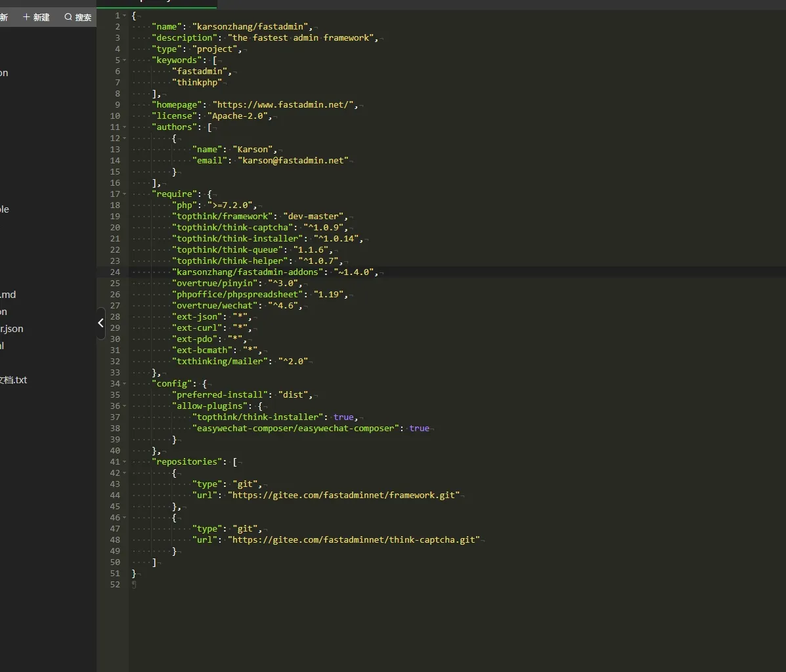Click the "Apache-2.0" license value
Screen dimensions: 786x672
pyautogui.click(x=237, y=115)
